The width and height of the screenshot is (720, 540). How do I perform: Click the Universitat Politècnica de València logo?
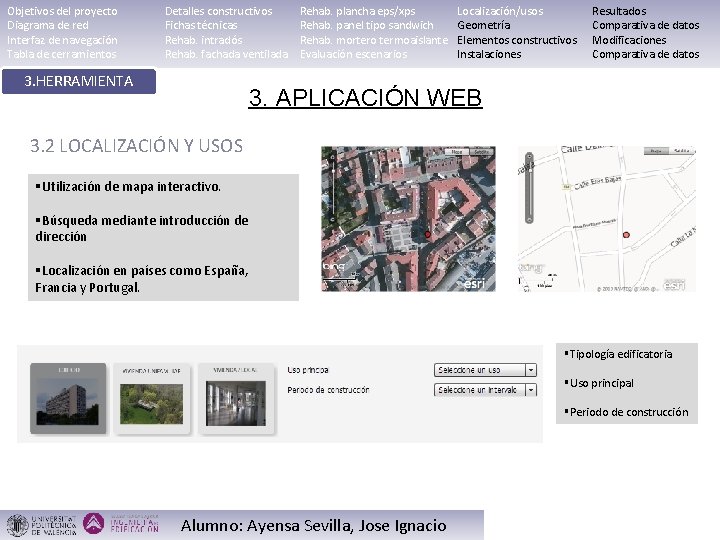pos(41,525)
